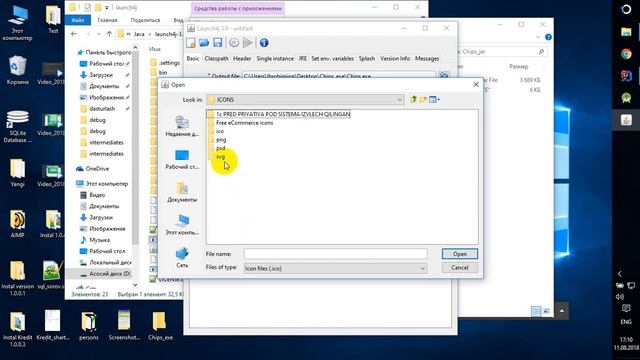Click blue help icon in back Explorer window
Viewport: 640px width, 360px height.
[x=548, y=37]
